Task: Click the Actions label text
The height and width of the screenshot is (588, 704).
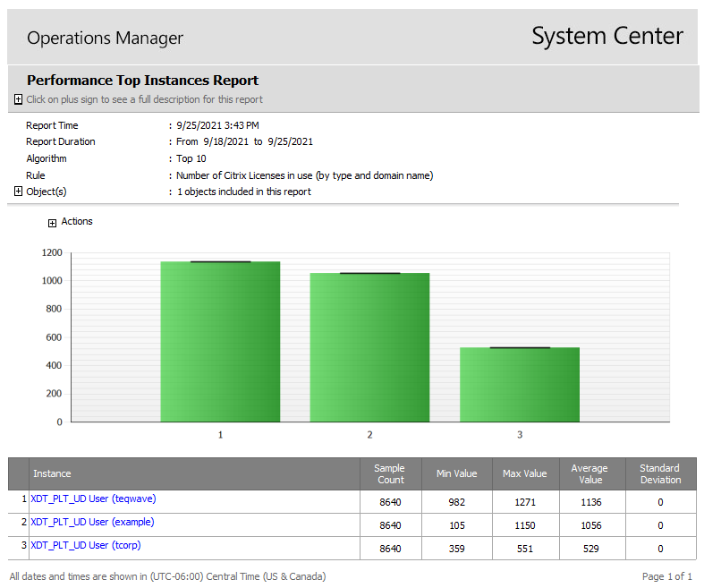Action: (x=77, y=221)
